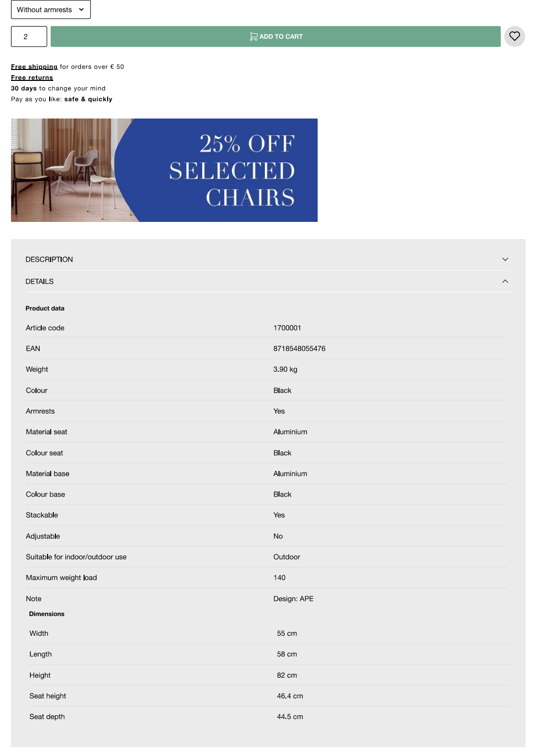
Task: Click the 'Design: APE' note value
Action: 294,599
